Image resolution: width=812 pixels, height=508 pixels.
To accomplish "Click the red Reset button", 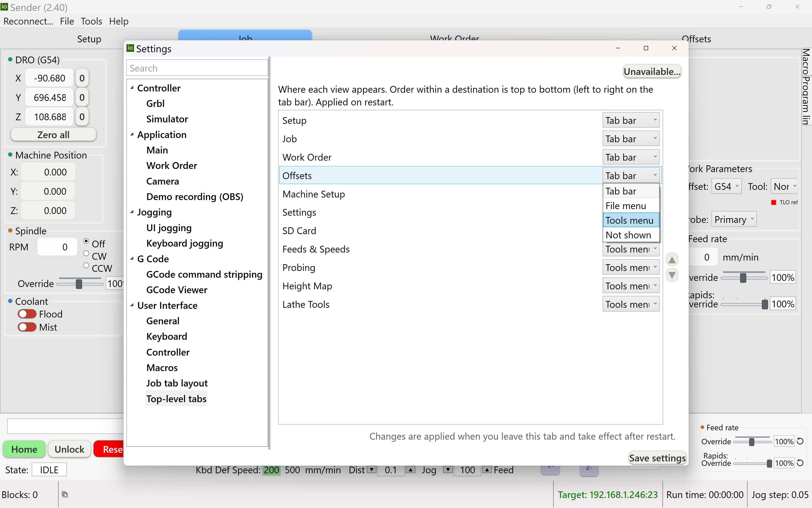I will [109, 449].
